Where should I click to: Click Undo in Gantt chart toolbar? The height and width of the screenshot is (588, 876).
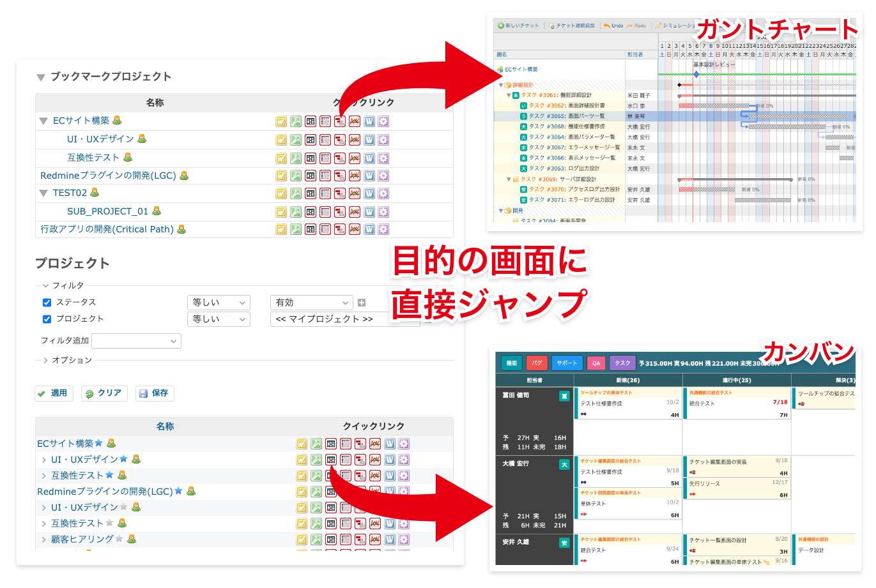coord(613,26)
